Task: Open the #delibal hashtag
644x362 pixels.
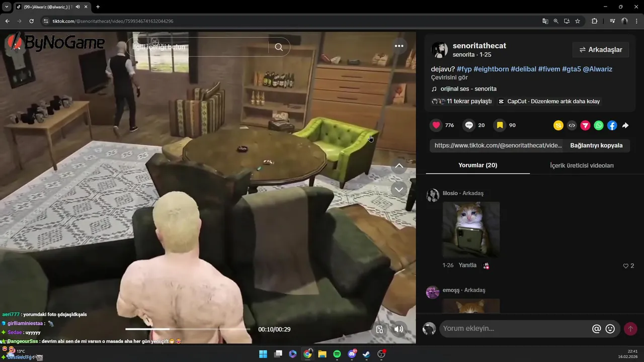Action: click(523, 69)
